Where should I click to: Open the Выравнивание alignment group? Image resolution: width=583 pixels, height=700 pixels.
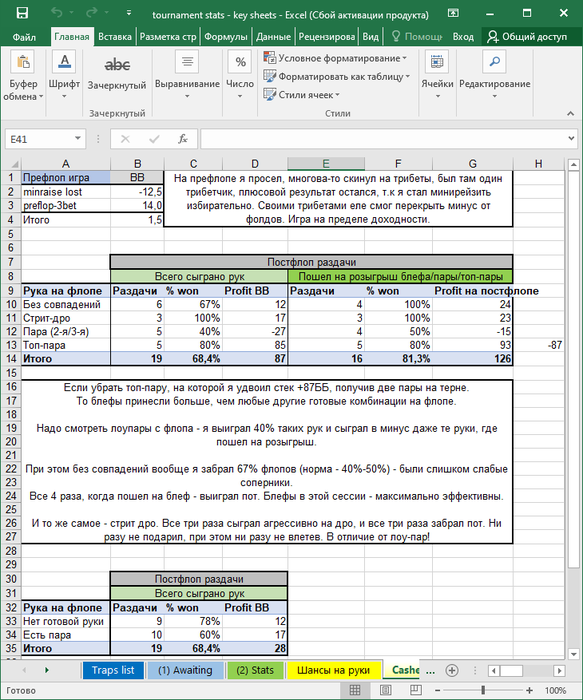[x=187, y=75]
